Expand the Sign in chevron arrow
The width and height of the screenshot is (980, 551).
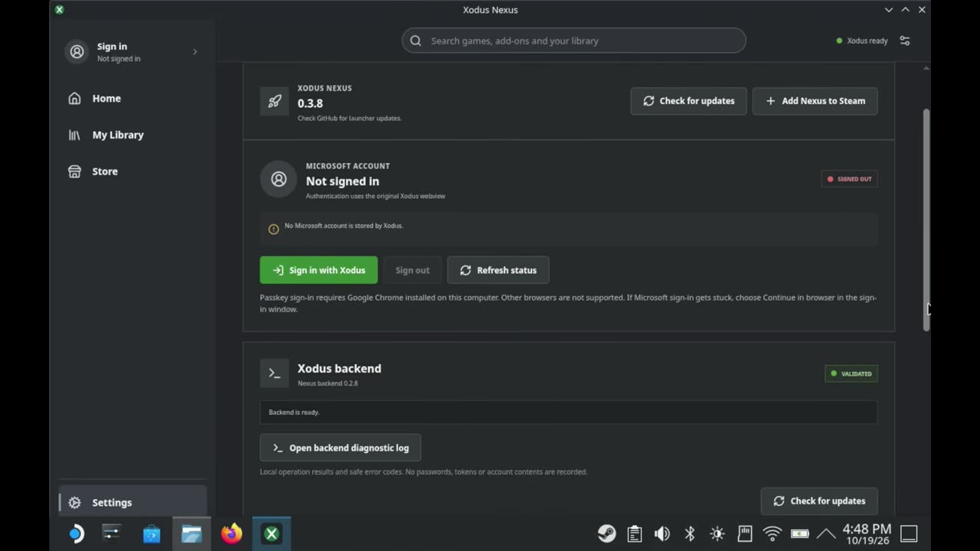[x=194, y=52]
